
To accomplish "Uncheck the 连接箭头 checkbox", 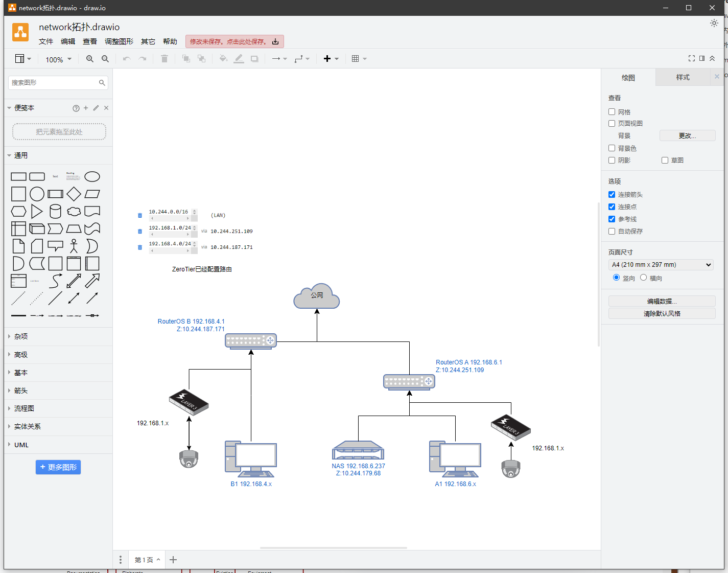I will click(x=612, y=194).
